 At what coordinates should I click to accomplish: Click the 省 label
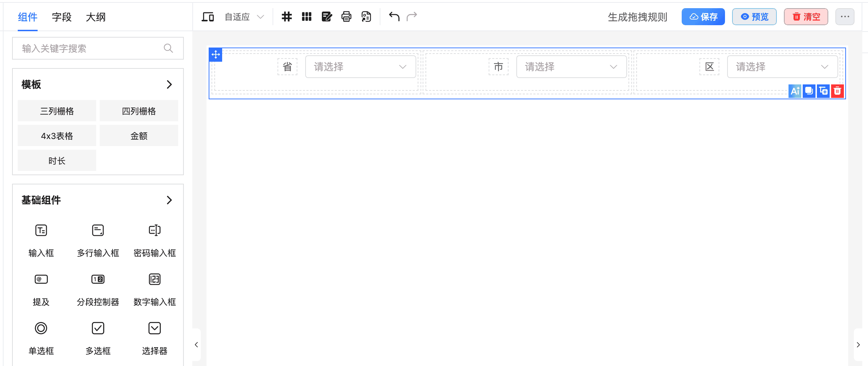click(x=287, y=67)
